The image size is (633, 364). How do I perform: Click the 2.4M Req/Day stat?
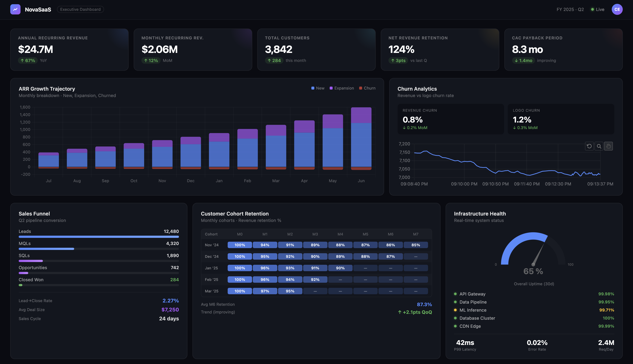[606, 345]
